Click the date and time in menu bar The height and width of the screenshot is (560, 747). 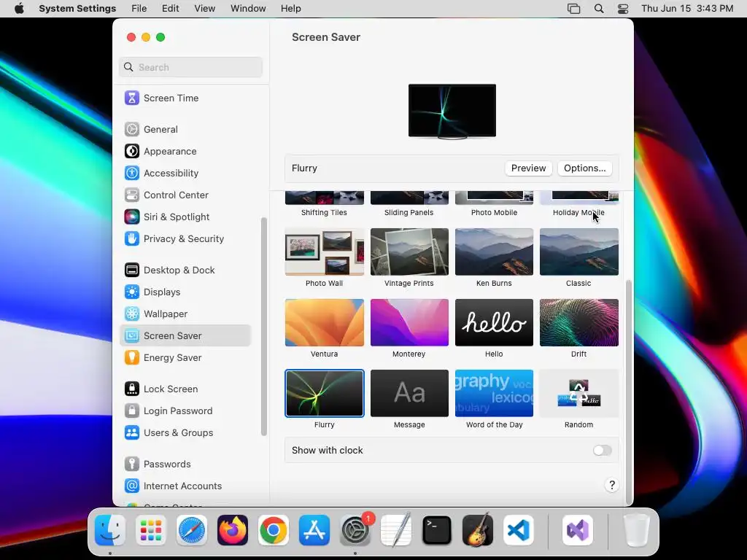687,9
